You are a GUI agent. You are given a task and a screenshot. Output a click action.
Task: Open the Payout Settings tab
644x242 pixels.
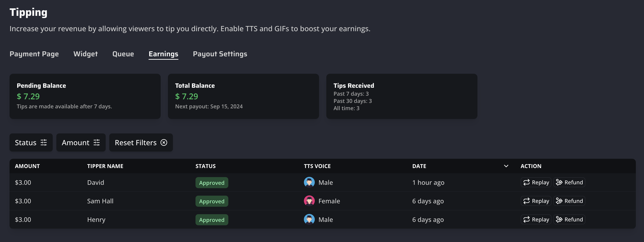(220, 54)
